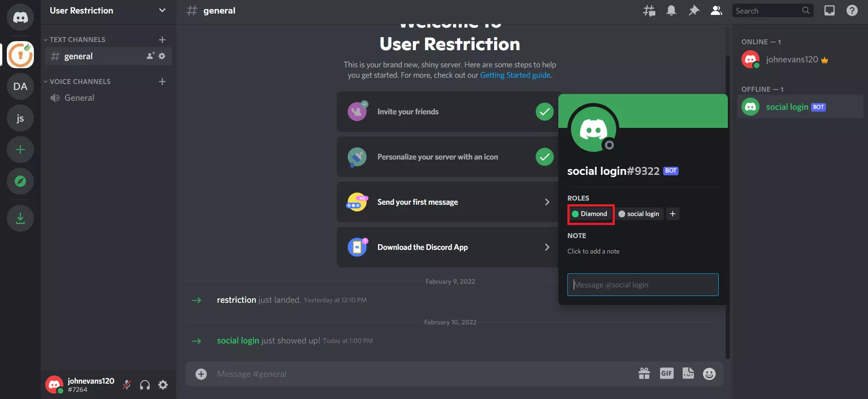Create a new voice channel
Viewport: 868px width, 399px height.
point(162,82)
